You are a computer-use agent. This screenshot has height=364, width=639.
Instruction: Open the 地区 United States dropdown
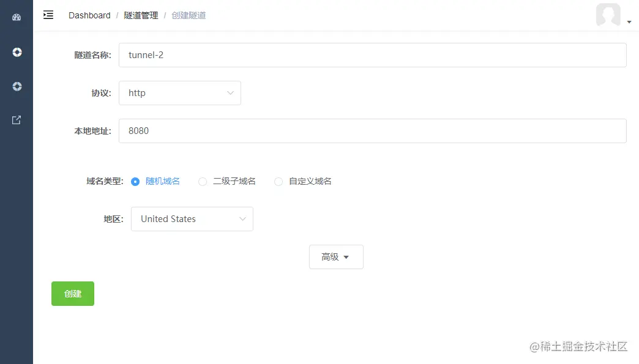tap(192, 219)
